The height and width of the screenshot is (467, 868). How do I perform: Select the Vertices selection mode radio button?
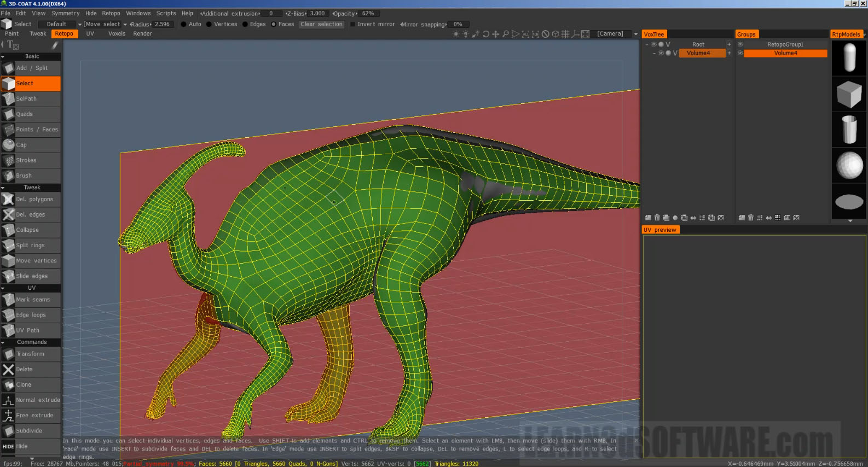coord(209,24)
